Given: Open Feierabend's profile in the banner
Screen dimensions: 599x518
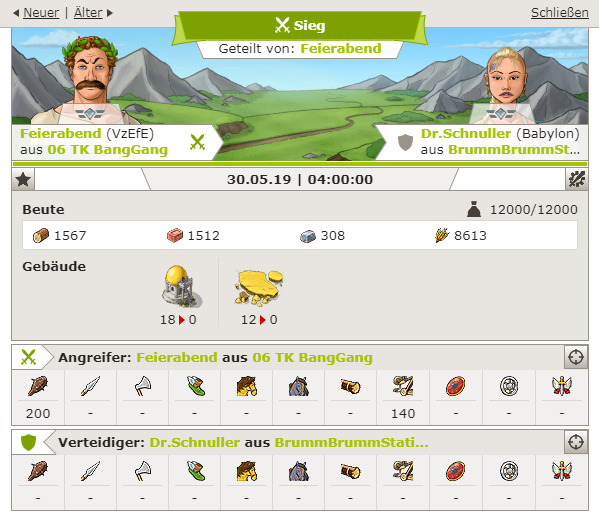Looking at the screenshot, I should (x=60, y=133).
